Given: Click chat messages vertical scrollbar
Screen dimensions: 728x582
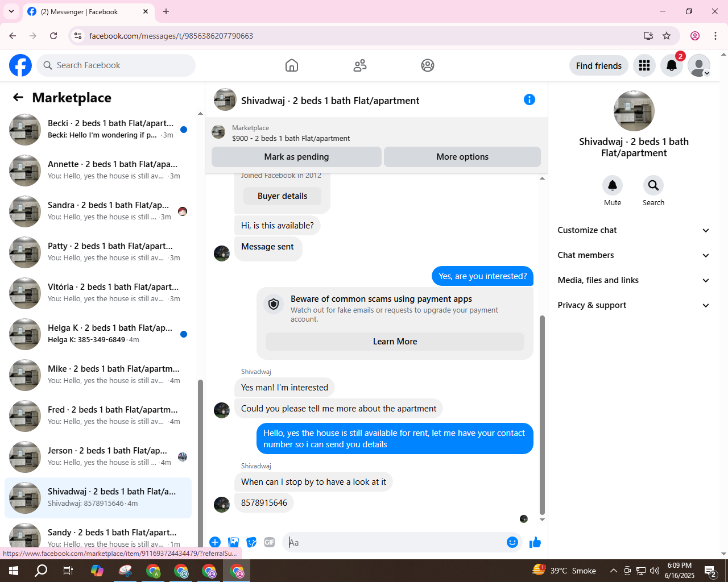Looking at the screenshot, I should coord(542,415).
